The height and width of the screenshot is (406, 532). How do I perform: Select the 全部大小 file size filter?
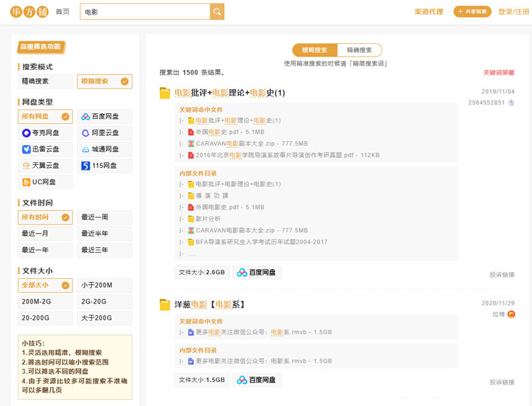[x=45, y=285]
